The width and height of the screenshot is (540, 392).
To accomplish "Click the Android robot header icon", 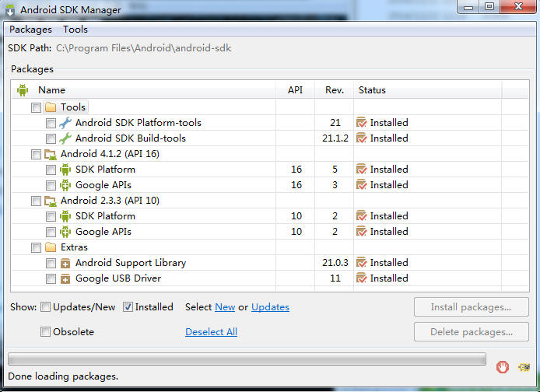I will (23, 90).
